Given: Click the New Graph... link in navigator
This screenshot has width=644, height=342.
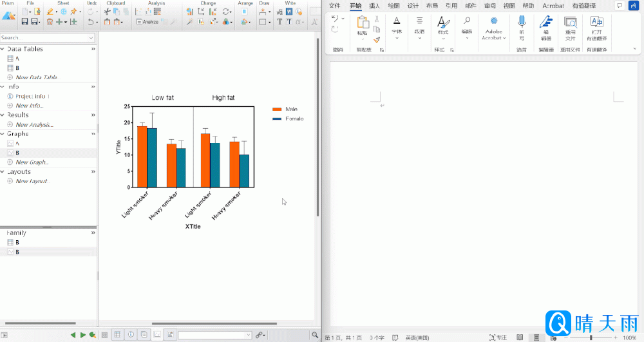Looking at the screenshot, I should pos(32,162).
